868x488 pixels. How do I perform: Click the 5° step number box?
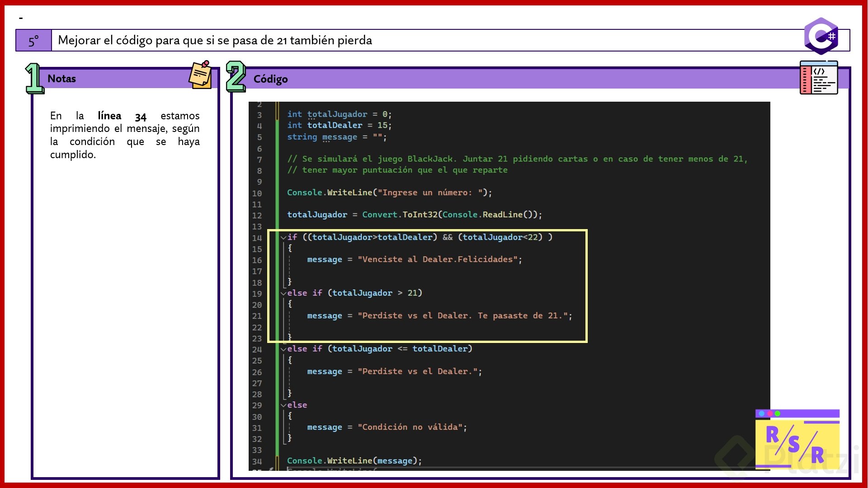click(x=33, y=41)
